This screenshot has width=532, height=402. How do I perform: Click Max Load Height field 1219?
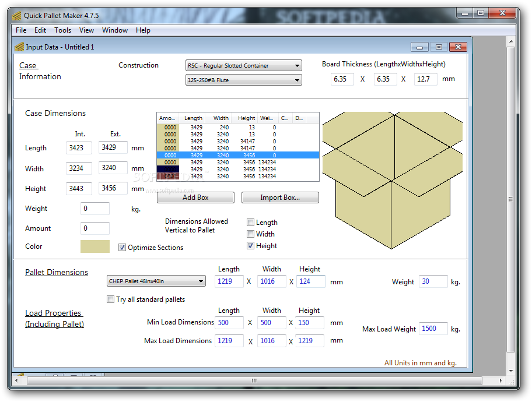310,341
